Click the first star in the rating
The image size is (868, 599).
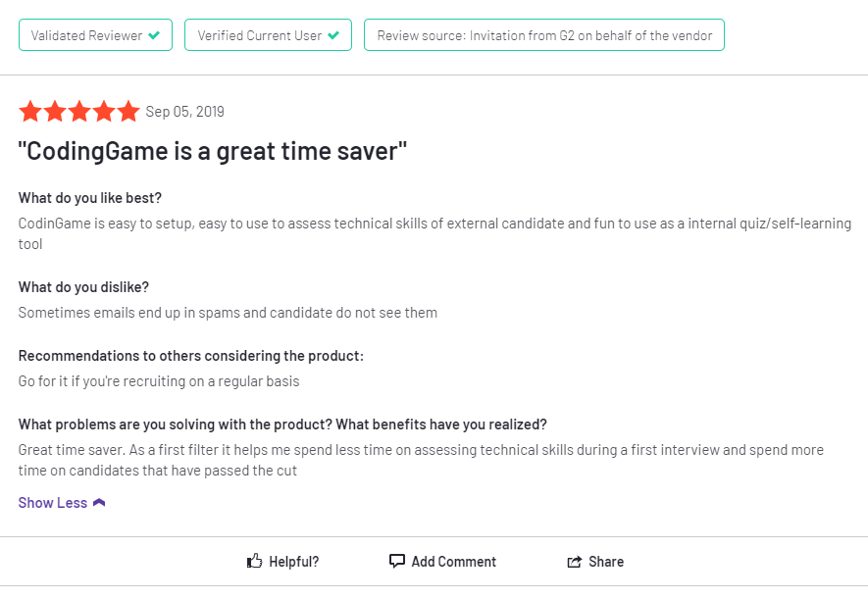click(x=30, y=112)
